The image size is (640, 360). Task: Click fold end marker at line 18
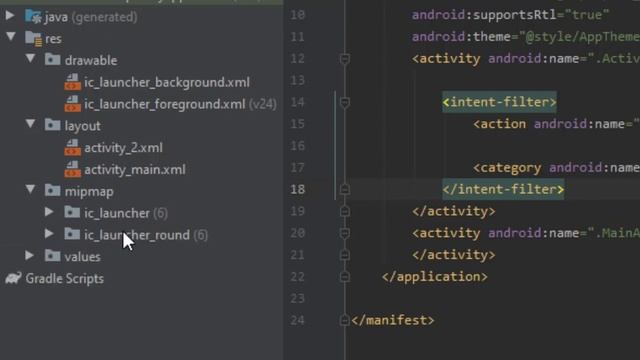pyautogui.click(x=344, y=189)
